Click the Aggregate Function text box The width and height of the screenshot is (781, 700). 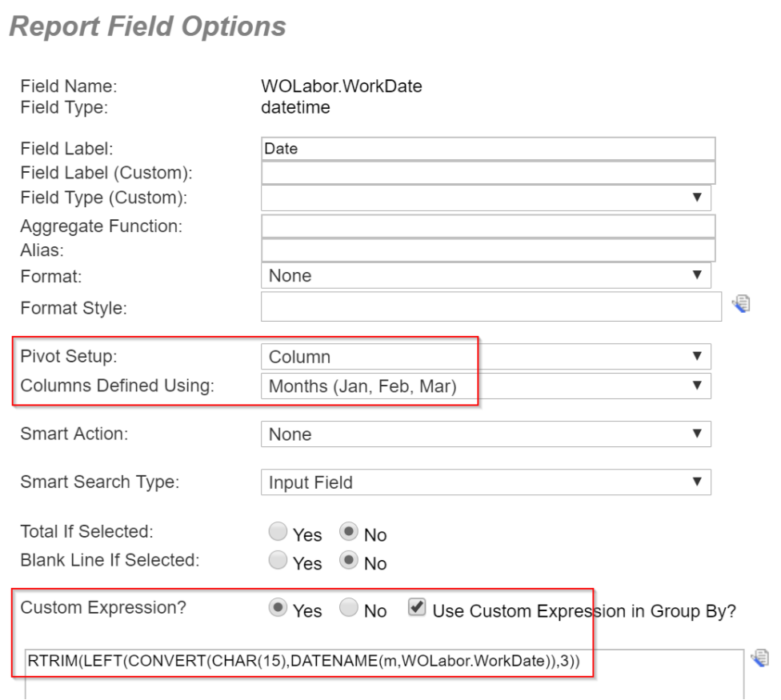[x=488, y=226]
